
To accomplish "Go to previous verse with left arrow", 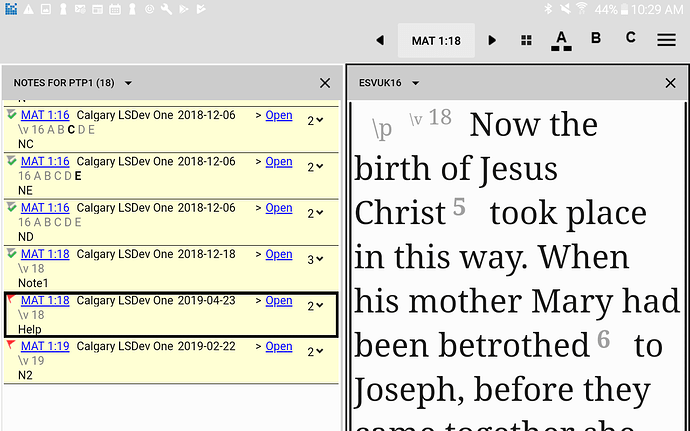I will point(380,41).
